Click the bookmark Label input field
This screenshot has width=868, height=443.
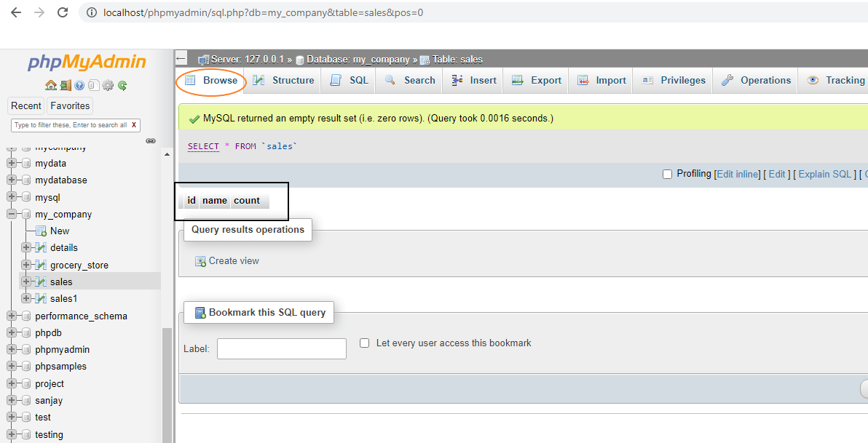point(281,348)
